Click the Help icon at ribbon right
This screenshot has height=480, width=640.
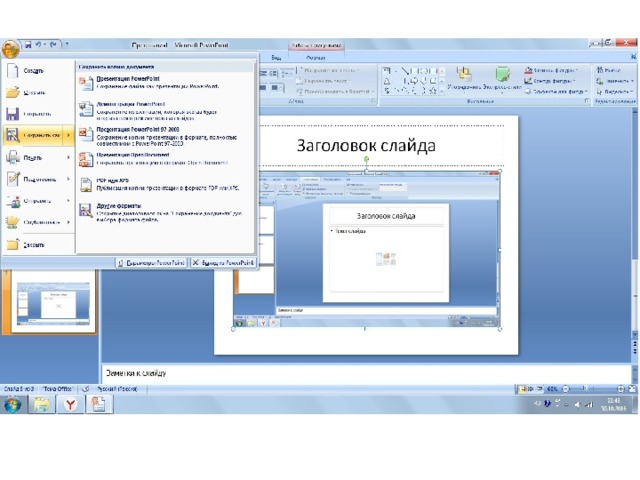tap(633, 57)
